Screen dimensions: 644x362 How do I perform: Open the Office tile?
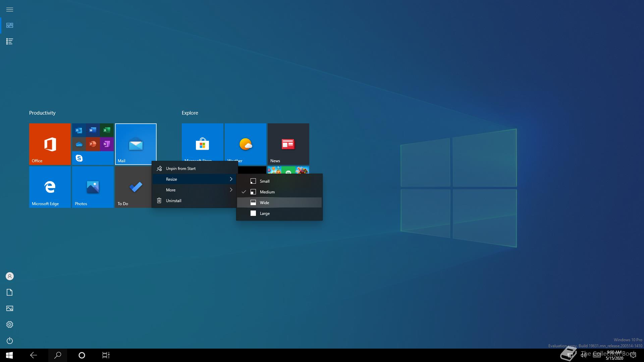point(50,144)
